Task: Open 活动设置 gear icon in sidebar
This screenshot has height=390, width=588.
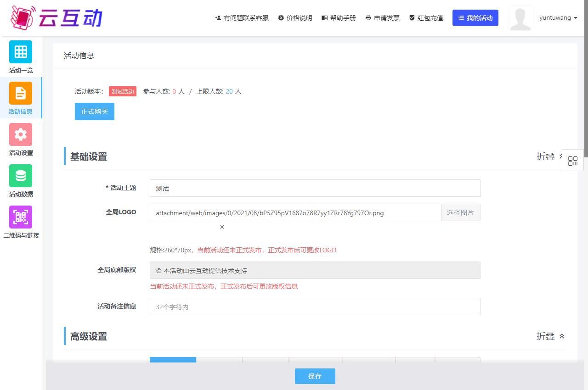Action: tap(21, 134)
